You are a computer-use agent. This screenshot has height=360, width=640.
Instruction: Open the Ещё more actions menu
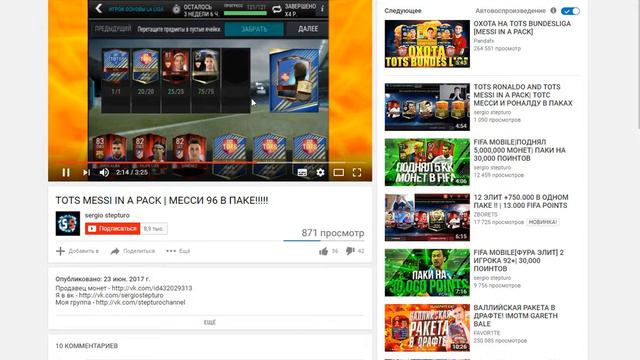click(x=178, y=251)
